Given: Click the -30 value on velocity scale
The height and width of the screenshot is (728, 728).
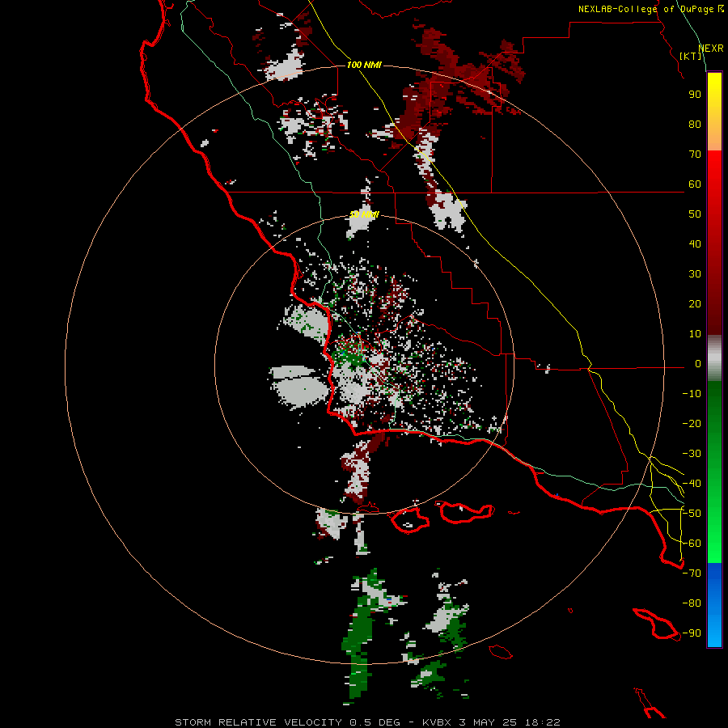Looking at the screenshot, I should (692, 454).
